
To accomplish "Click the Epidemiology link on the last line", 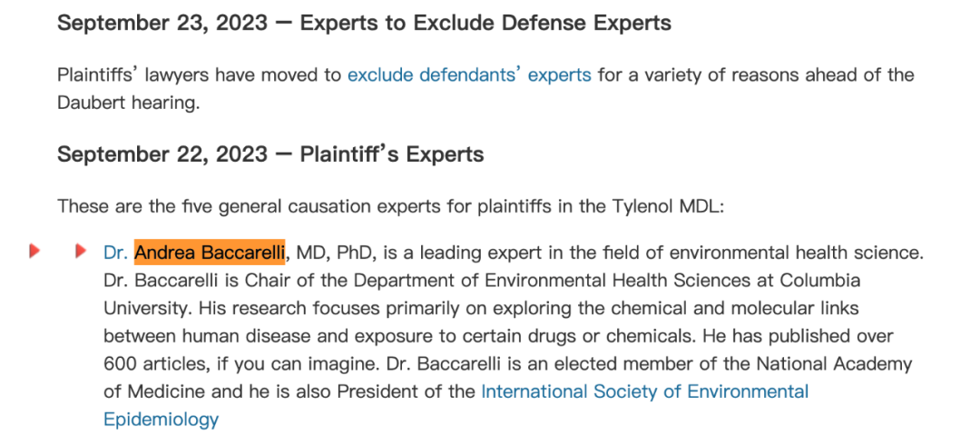I will (162, 419).
